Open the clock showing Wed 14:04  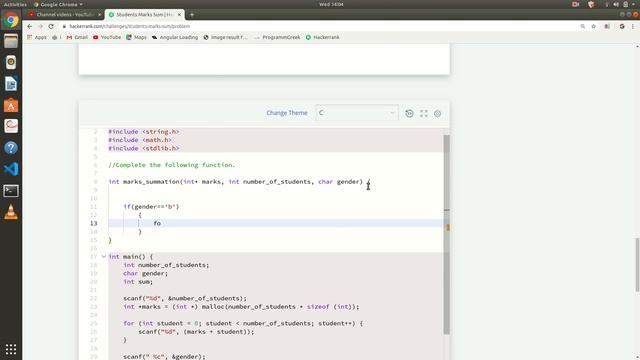(331, 4)
